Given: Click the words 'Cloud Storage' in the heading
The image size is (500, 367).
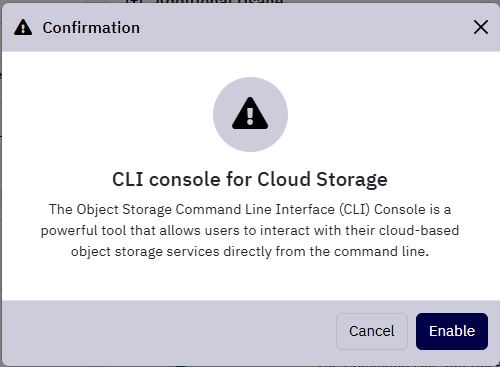Looking at the screenshot, I should coord(322,180).
